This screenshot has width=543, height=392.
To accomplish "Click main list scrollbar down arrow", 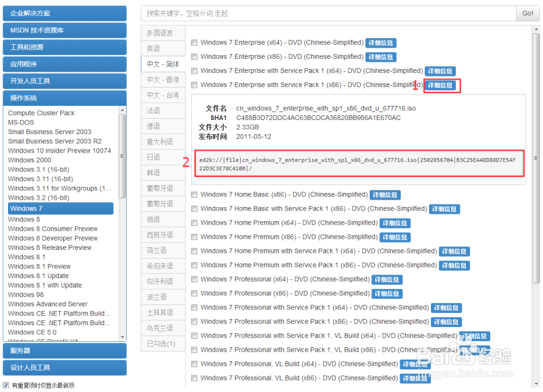I will pyautogui.click(x=536, y=383).
